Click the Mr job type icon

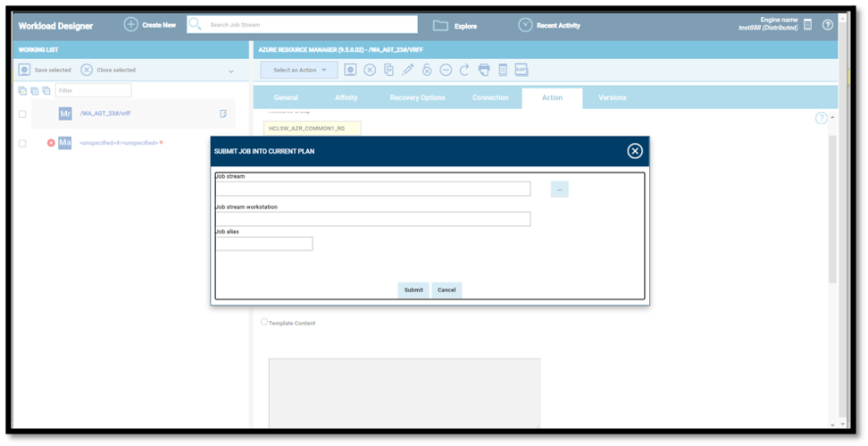pyautogui.click(x=65, y=114)
